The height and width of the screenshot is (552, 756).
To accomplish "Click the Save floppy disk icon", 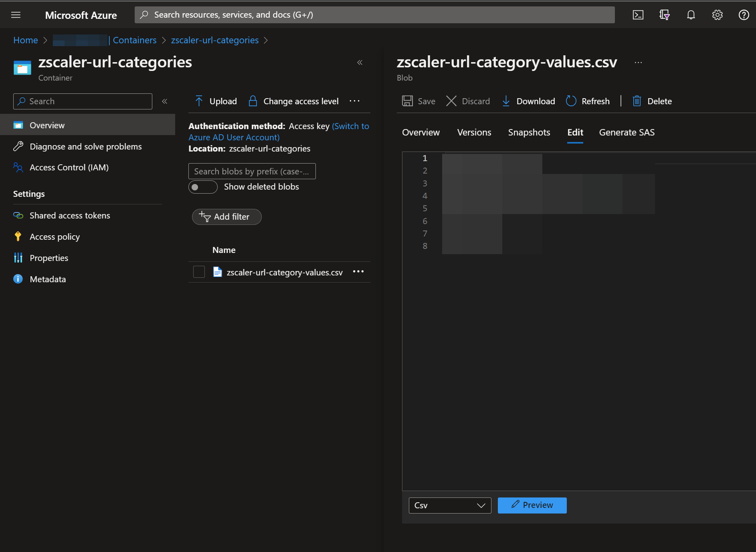I will point(407,101).
